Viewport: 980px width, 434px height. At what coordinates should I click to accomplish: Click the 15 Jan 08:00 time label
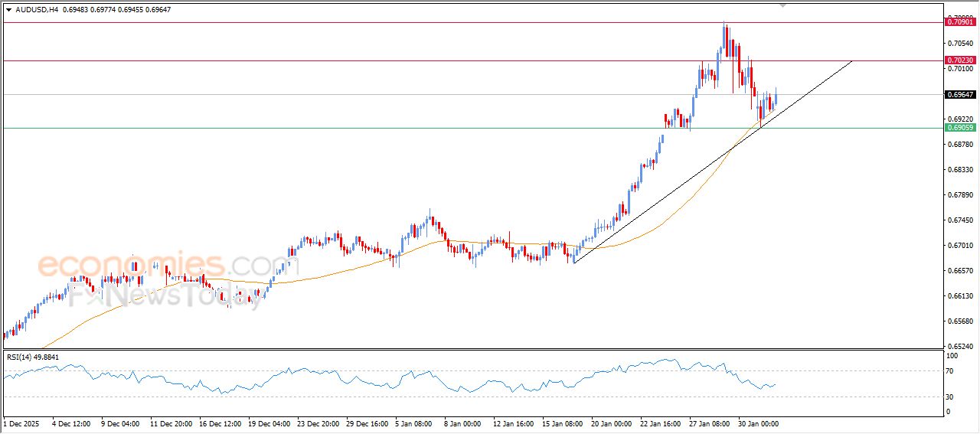click(x=563, y=423)
